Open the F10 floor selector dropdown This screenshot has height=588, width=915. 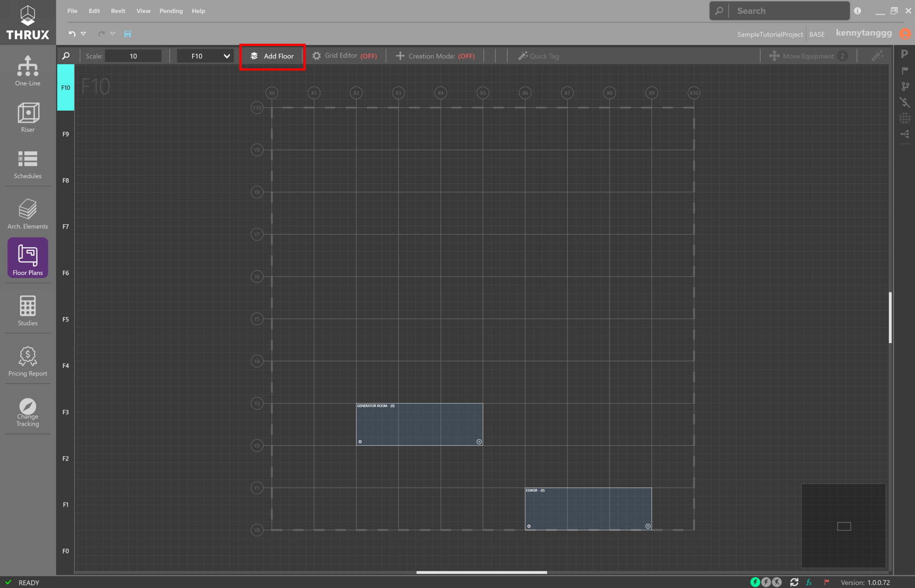point(205,56)
